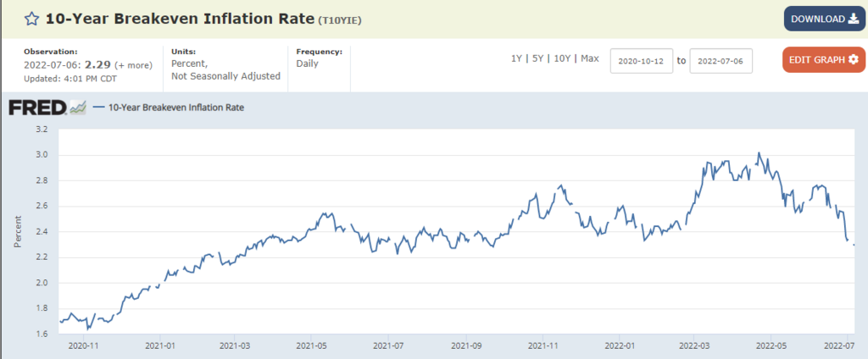Click the Units: heading

tap(183, 52)
